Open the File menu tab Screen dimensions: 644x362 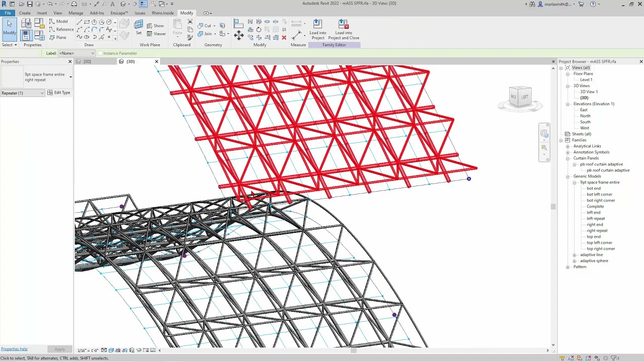click(x=8, y=13)
